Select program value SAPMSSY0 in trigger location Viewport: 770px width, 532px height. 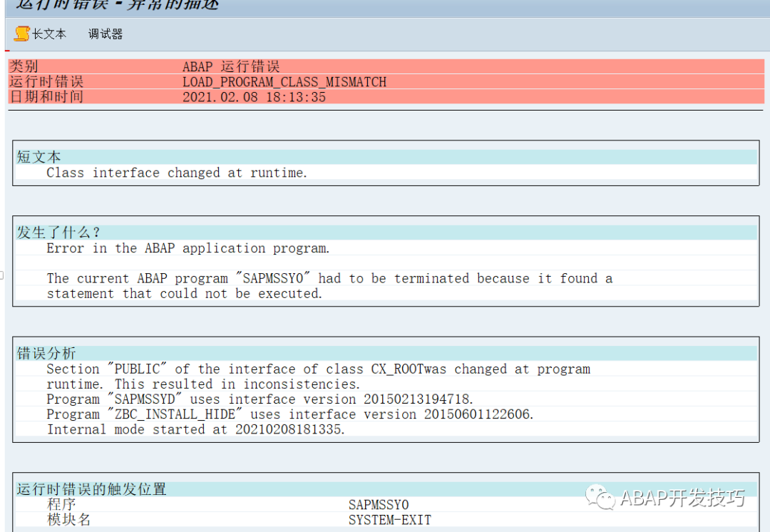(379, 505)
